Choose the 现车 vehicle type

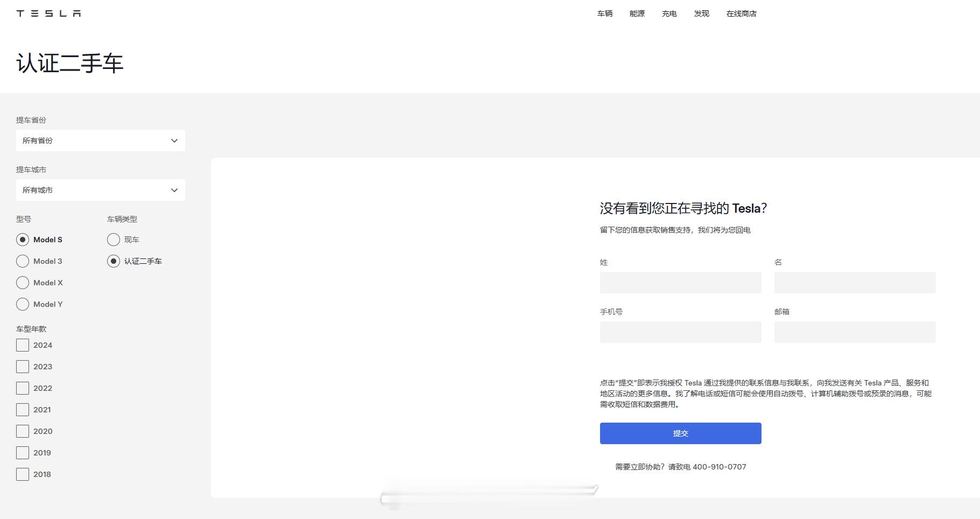(114, 240)
